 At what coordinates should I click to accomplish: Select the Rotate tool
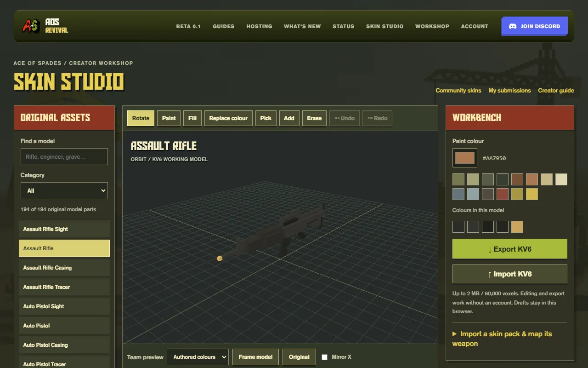[x=141, y=118]
